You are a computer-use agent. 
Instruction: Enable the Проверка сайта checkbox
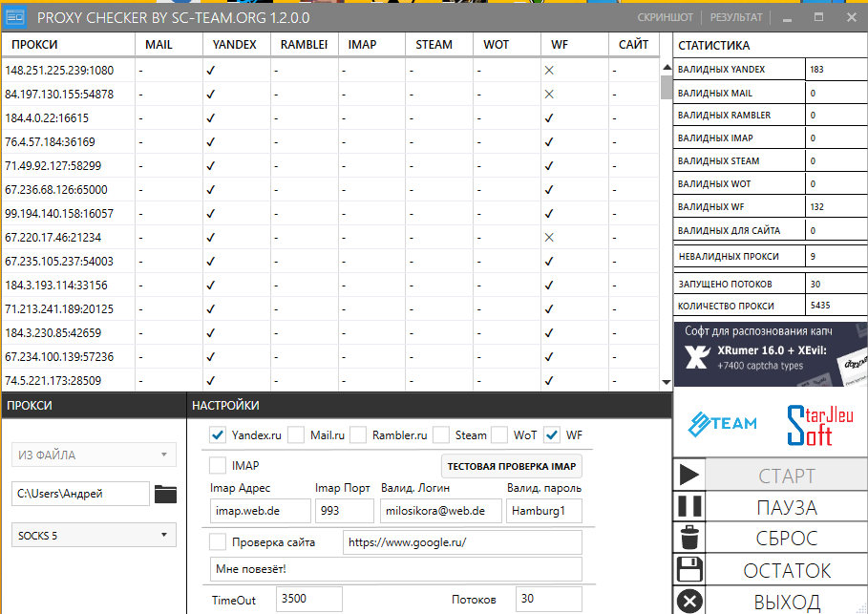click(218, 542)
